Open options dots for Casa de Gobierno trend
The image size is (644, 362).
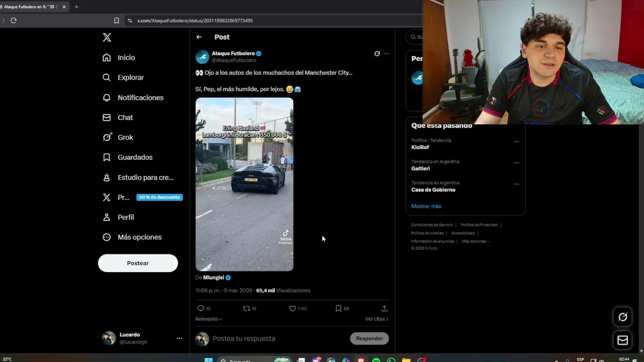tap(516, 184)
